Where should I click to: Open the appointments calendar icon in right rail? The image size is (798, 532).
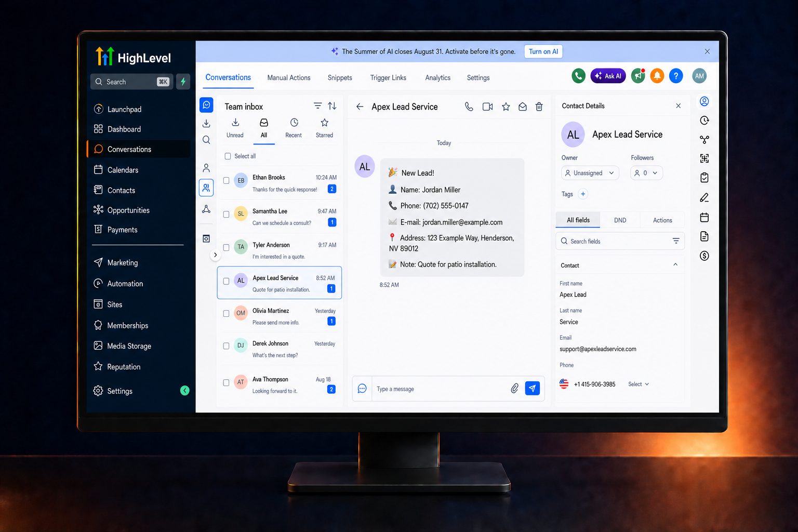(x=704, y=217)
